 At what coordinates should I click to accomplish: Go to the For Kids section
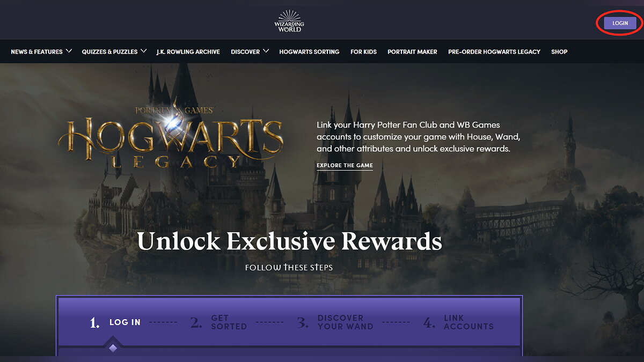(363, 52)
